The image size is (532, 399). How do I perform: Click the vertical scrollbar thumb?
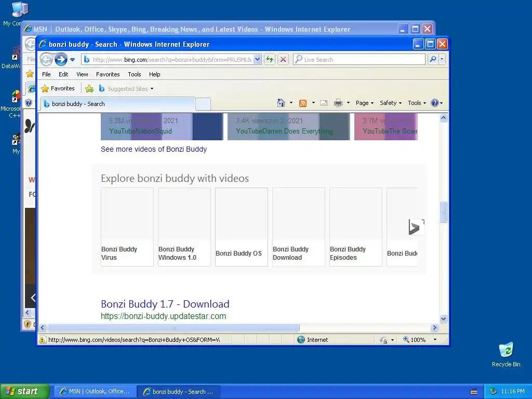pos(444,212)
